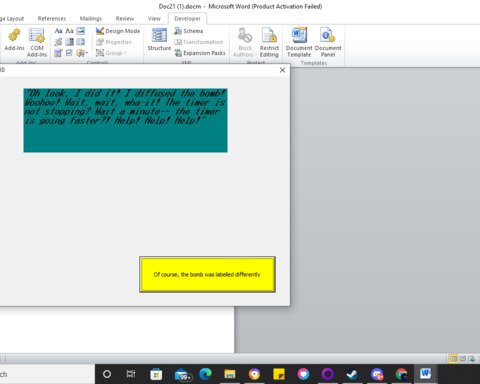The width and height of the screenshot is (480, 384).
Task: Open Google Chrome from taskbar
Action: pos(402,374)
